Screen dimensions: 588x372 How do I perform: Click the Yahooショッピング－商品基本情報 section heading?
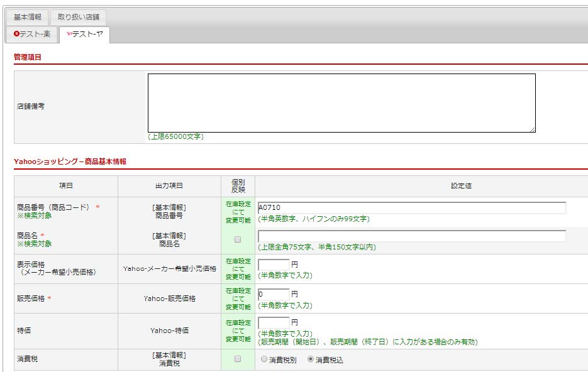70,161
